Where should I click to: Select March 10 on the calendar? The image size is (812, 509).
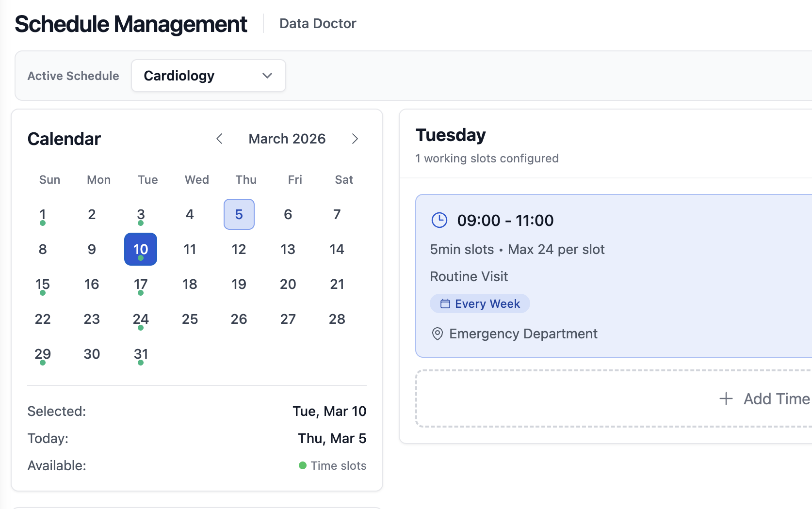[141, 249]
